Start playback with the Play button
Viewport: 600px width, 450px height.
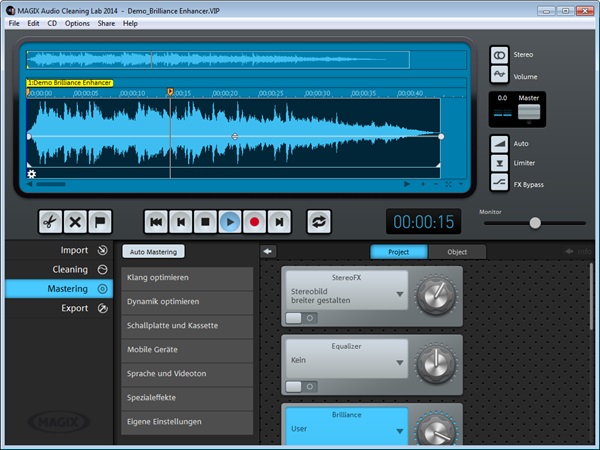(230, 221)
